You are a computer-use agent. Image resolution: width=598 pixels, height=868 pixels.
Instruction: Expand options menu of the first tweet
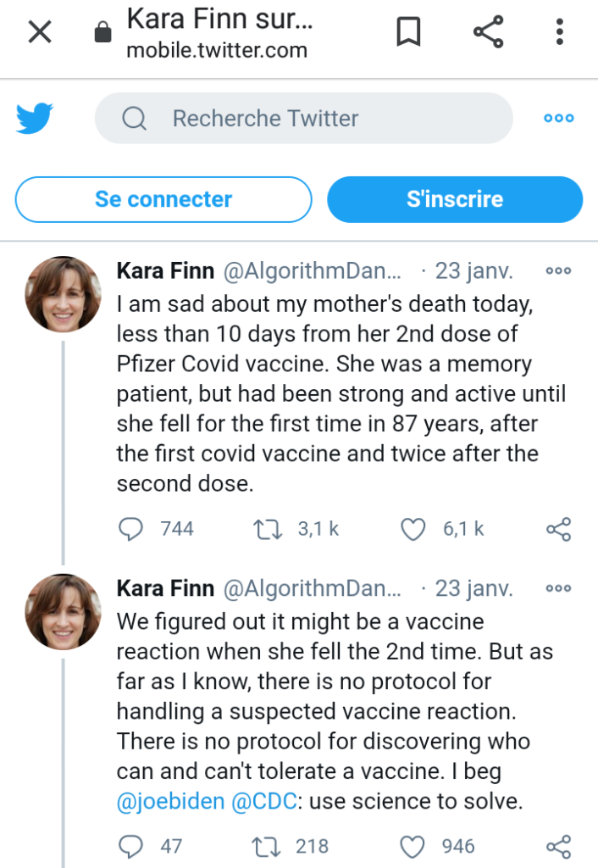(559, 271)
